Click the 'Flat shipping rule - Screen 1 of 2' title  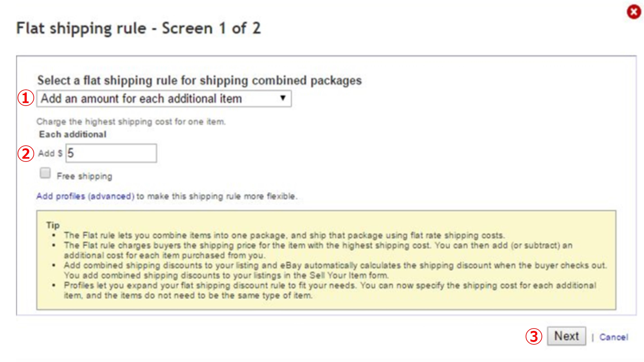(139, 28)
